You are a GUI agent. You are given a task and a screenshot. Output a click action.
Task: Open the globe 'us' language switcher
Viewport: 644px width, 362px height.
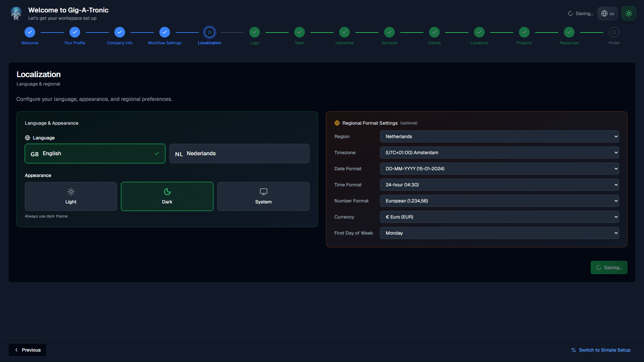click(607, 13)
